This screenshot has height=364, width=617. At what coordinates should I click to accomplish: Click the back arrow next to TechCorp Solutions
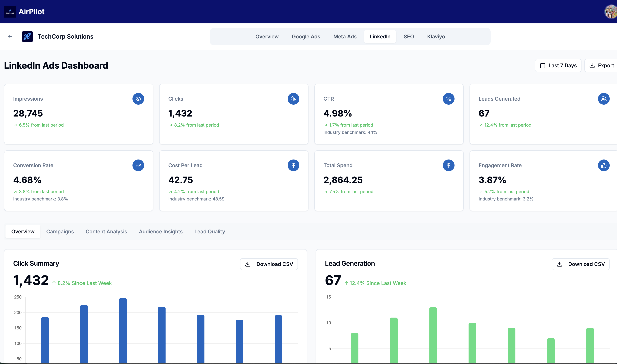[x=10, y=36]
